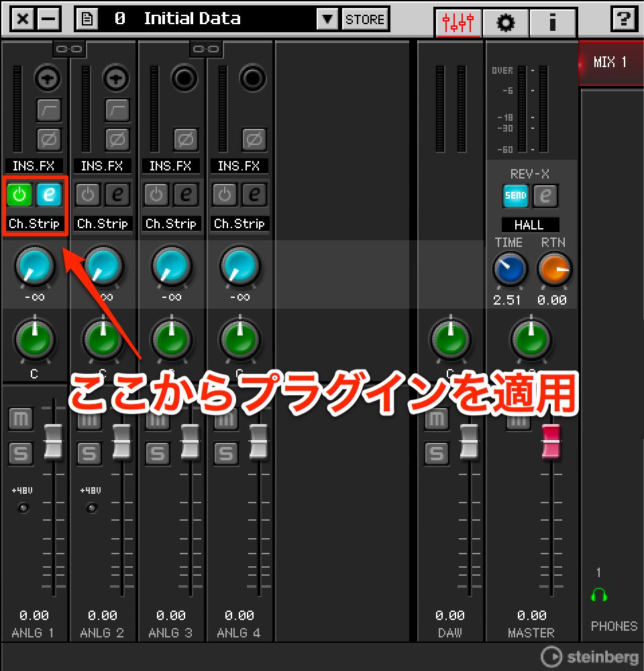Solo the ANLG 3 channel

[x=158, y=453]
